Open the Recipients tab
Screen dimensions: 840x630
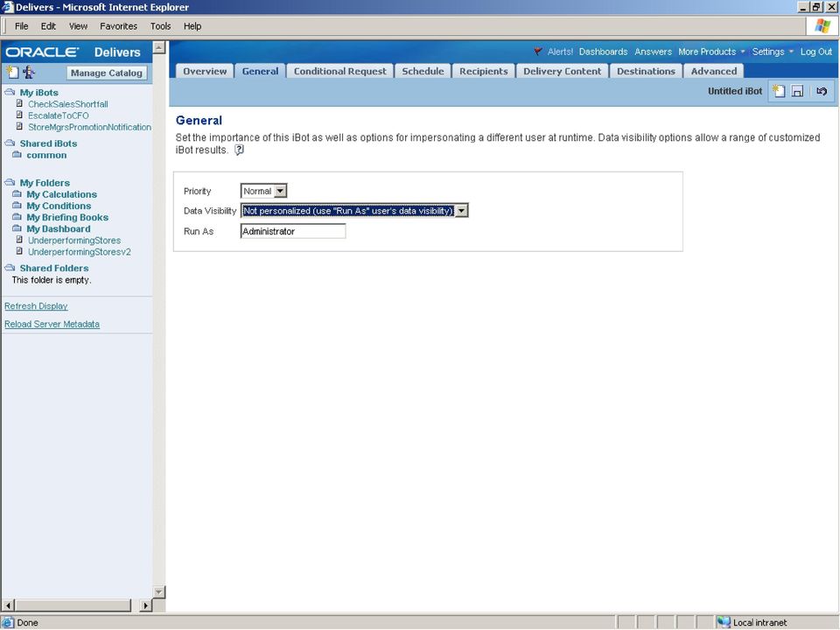(483, 71)
